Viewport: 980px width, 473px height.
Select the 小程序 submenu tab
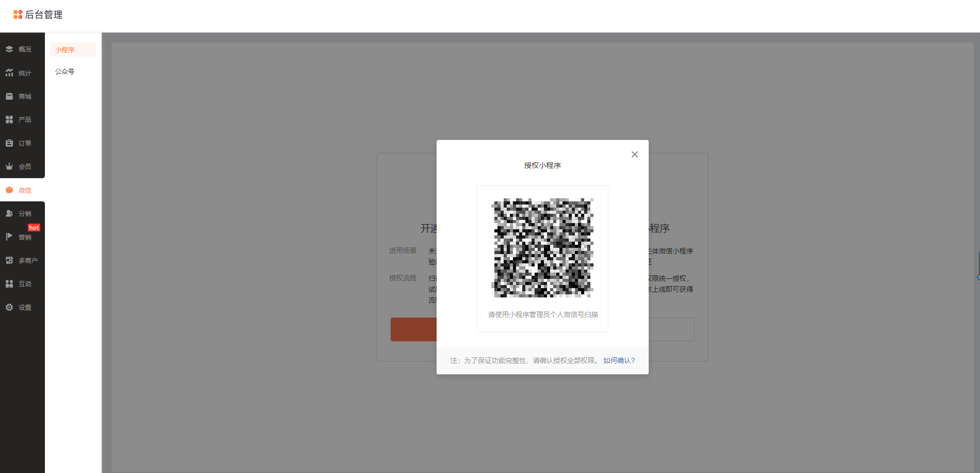(x=73, y=50)
